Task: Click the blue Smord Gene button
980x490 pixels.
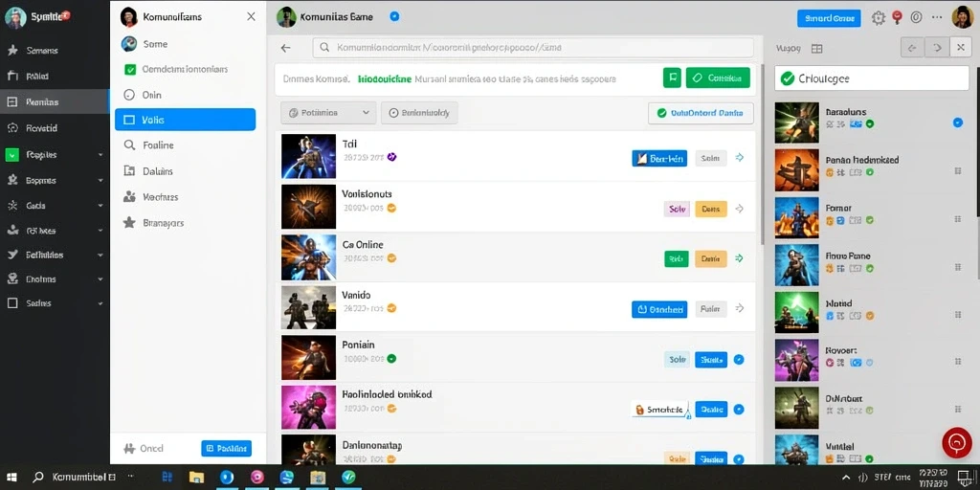Action: 829,18
